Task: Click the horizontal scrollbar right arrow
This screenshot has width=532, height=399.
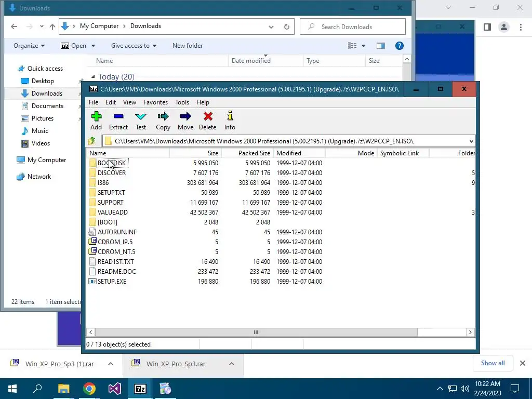Action: point(470,332)
